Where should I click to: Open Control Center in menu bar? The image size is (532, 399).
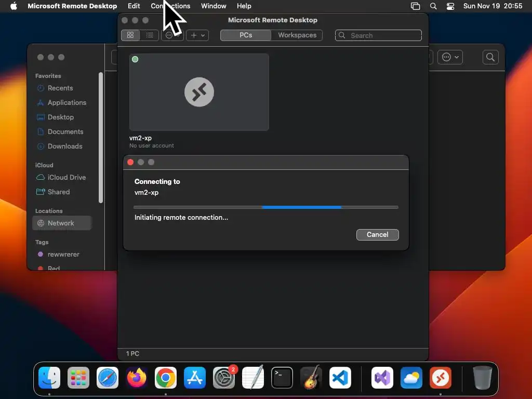(450, 6)
